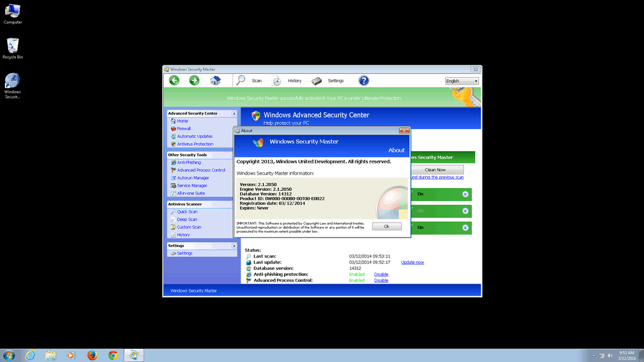The width and height of the screenshot is (644, 362).
Task: Disable Advanced Process Control
Action: pos(381,280)
